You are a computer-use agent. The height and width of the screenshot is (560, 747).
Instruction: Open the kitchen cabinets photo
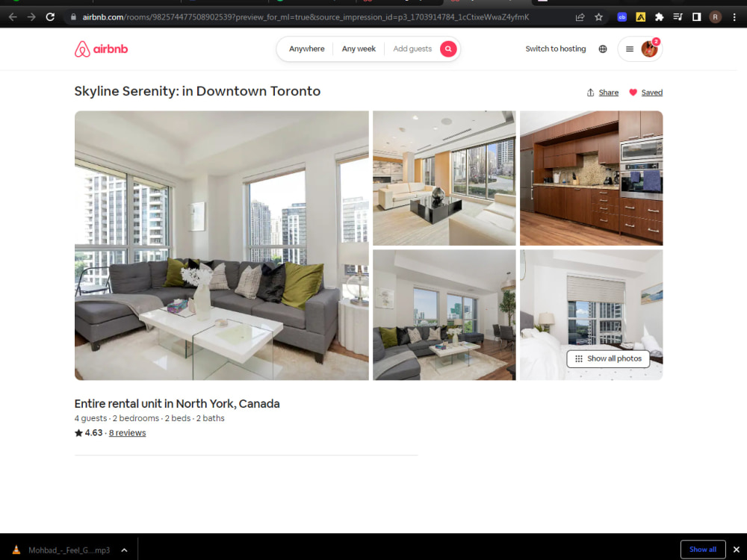591,178
